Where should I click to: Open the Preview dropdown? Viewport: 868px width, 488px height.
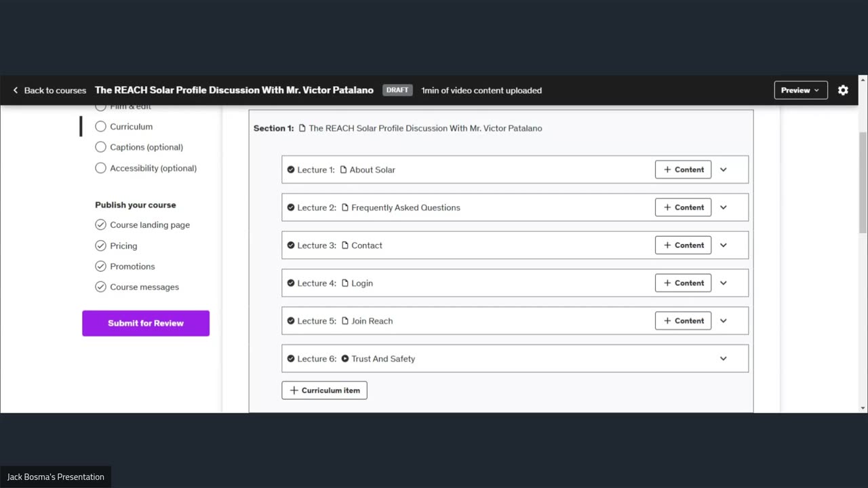(x=800, y=90)
